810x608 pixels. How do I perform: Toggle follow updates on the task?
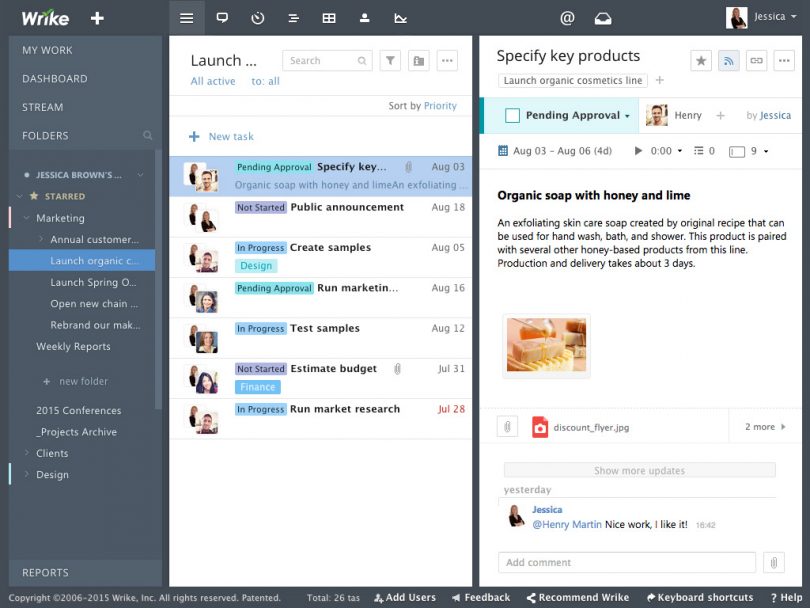coord(728,60)
